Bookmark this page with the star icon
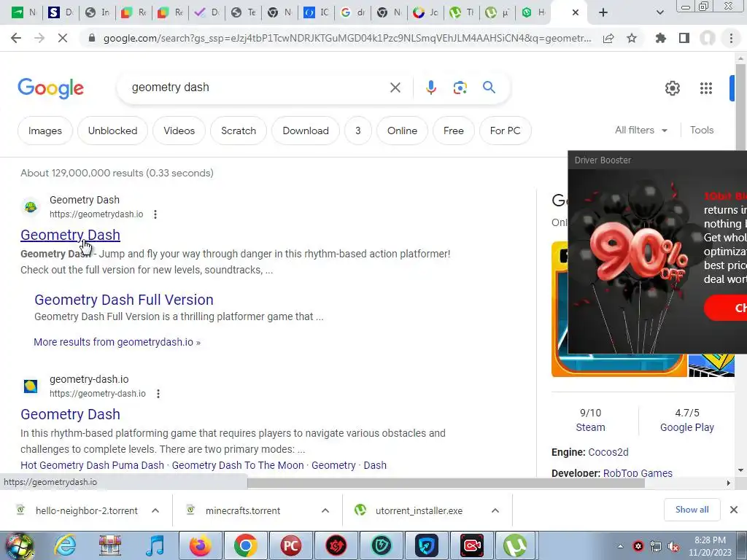 [632, 39]
